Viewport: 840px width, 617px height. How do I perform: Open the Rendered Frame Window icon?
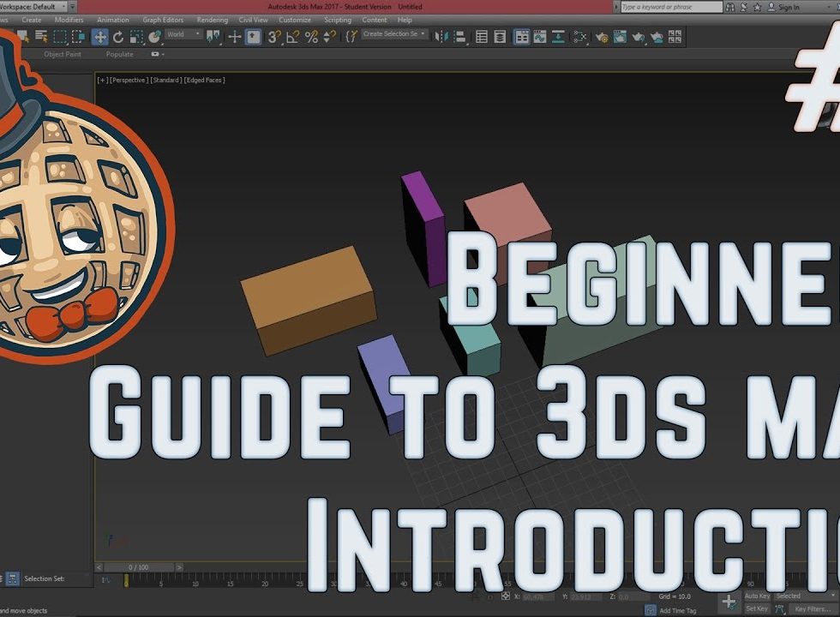click(x=620, y=37)
